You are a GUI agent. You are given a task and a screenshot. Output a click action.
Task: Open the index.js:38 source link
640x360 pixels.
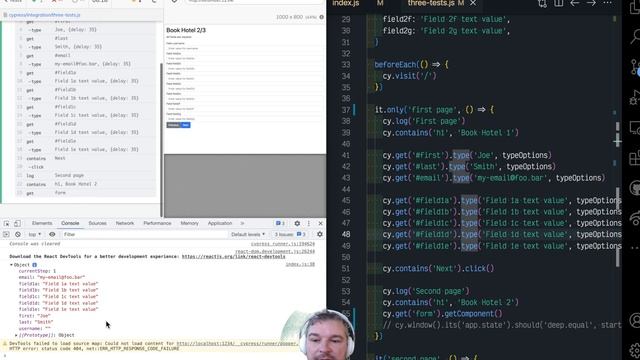point(300,264)
